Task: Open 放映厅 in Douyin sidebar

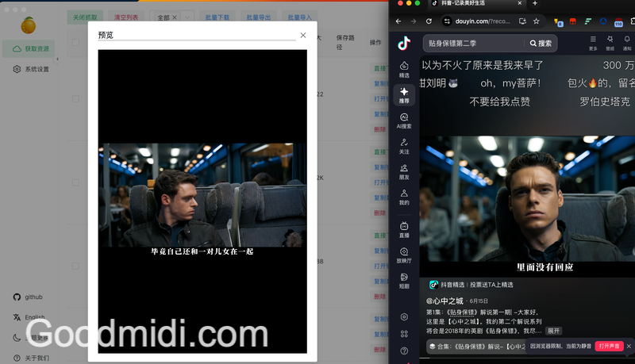Action: [404, 255]
